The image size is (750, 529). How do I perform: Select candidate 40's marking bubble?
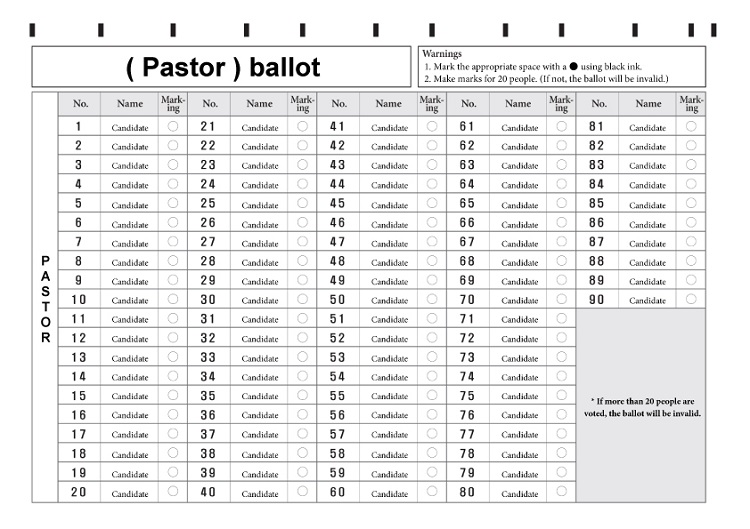(302, 492)
